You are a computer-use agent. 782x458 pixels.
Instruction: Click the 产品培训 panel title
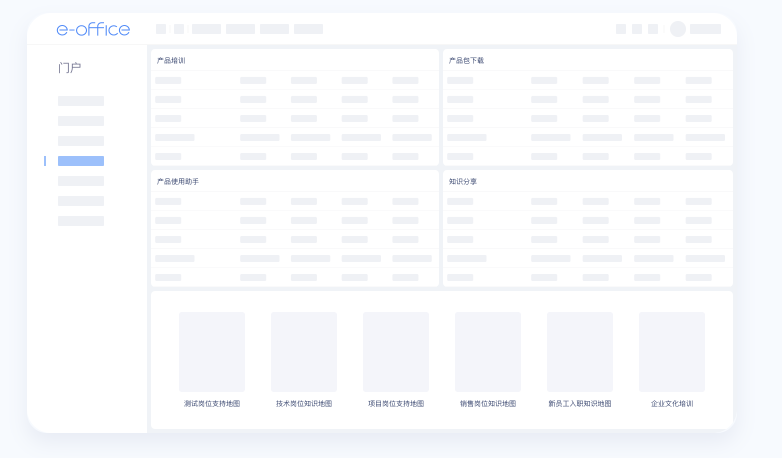[x=171, y=61]
